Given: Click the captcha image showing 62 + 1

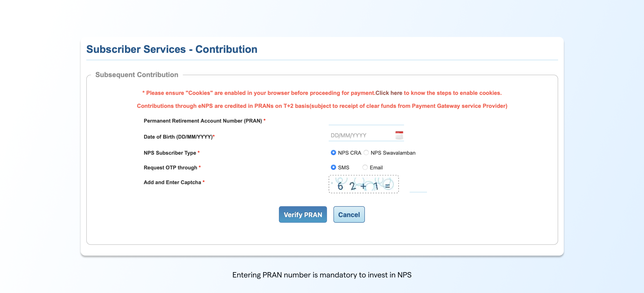Looking at the screenshot, I should (364, 184).
